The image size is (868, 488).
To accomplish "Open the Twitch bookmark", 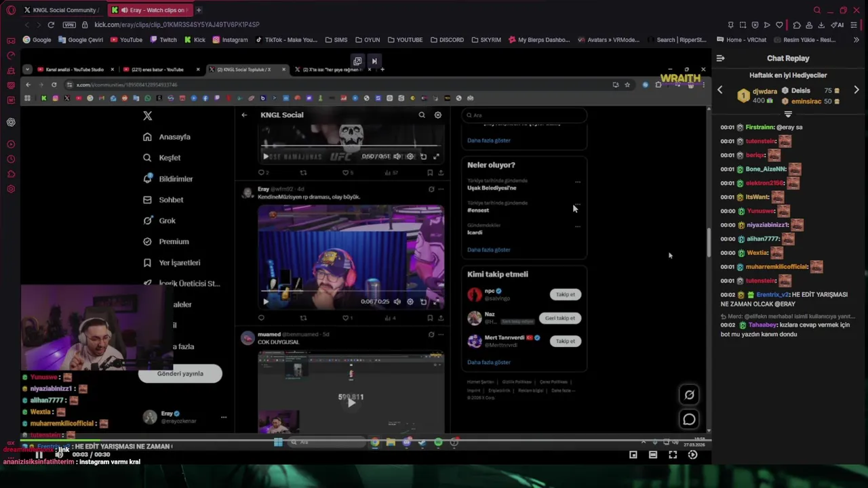I will (x=163, y=40).
